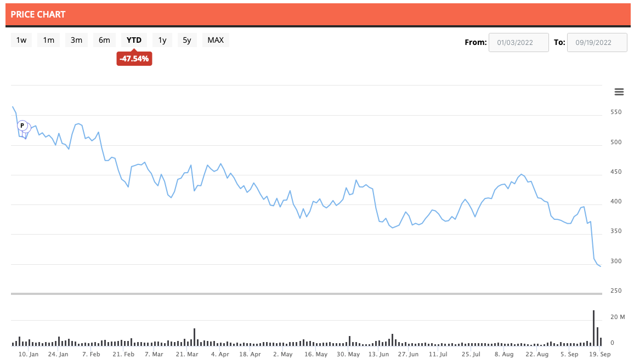
Task: Switch chart to 1m range
Action: (x=49, y=40)
